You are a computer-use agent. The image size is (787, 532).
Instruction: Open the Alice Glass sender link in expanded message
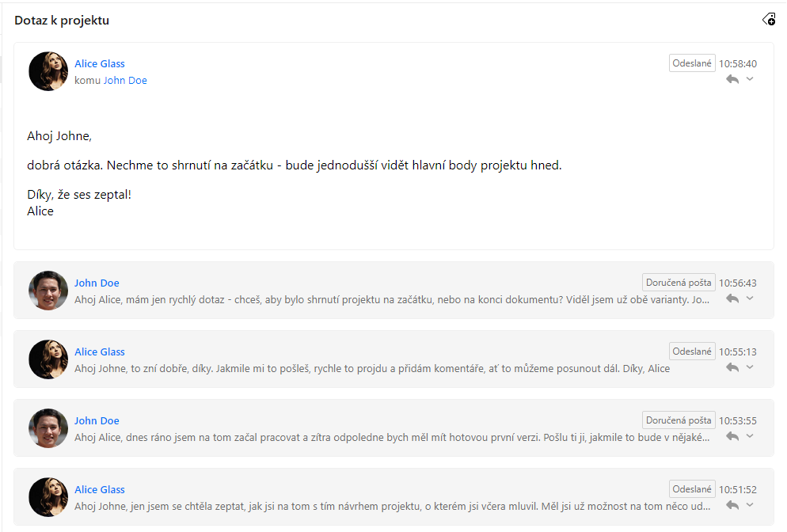click(100, 64)
